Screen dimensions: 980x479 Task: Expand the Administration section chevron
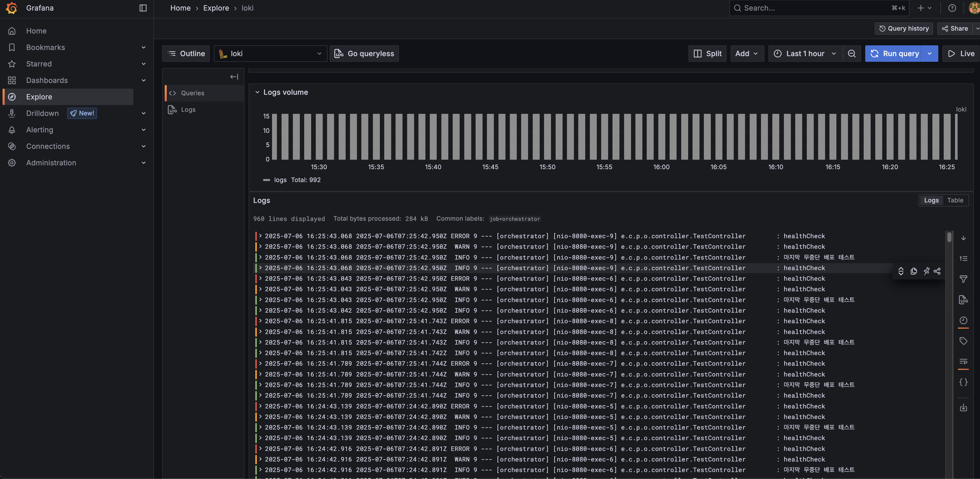click(143, 162)
